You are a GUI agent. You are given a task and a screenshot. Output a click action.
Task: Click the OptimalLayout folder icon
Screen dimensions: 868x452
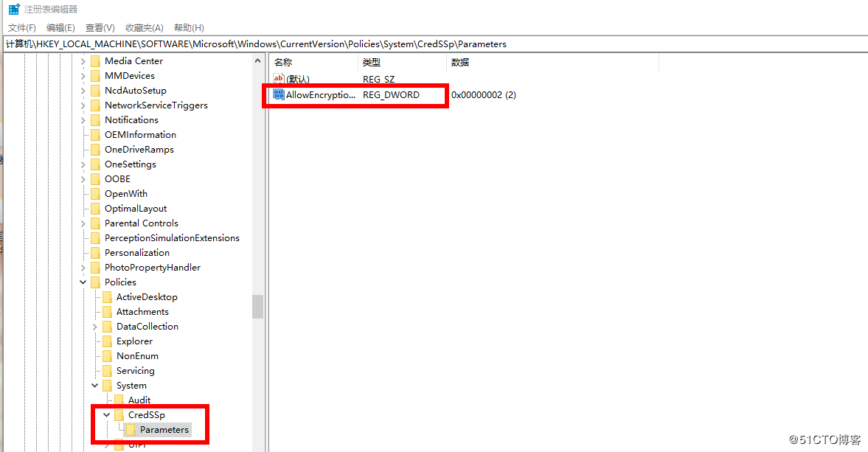coord(95,209)
